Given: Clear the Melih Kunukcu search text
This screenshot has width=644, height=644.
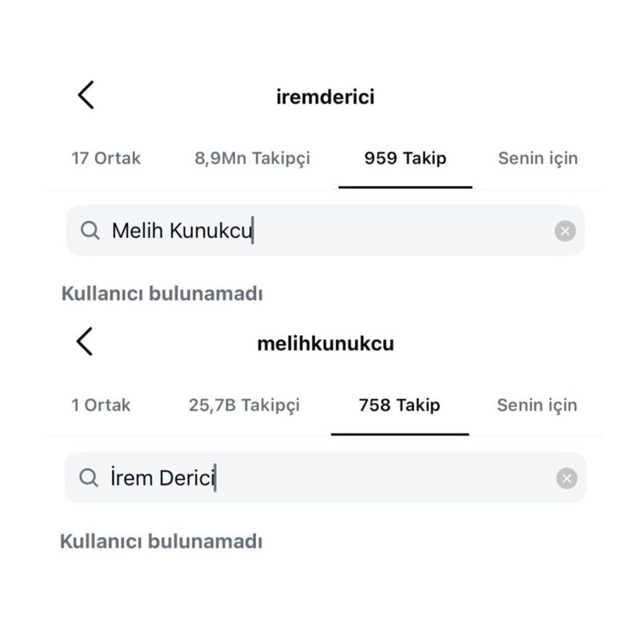Looking at the screenshot, I should click(x=565, y=230).
